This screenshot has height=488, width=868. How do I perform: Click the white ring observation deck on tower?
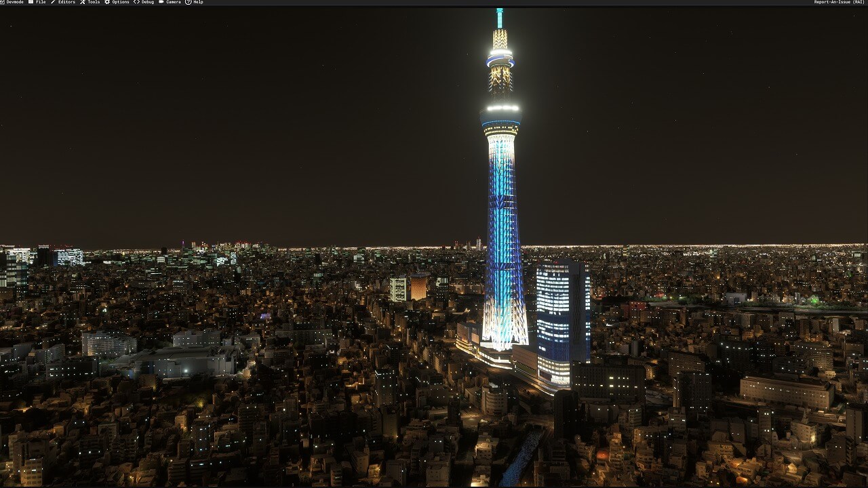coord(502,108)
